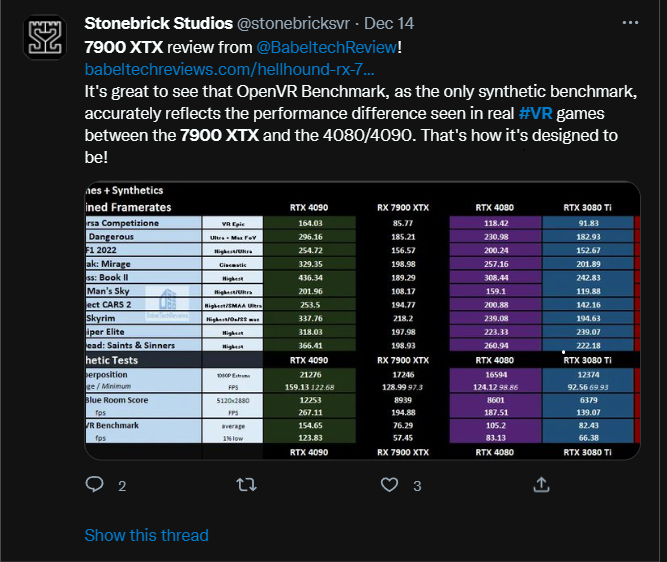Retweet using the retweet arrows icon
This screenshot has width=667, height=562.
click(247, 485)
